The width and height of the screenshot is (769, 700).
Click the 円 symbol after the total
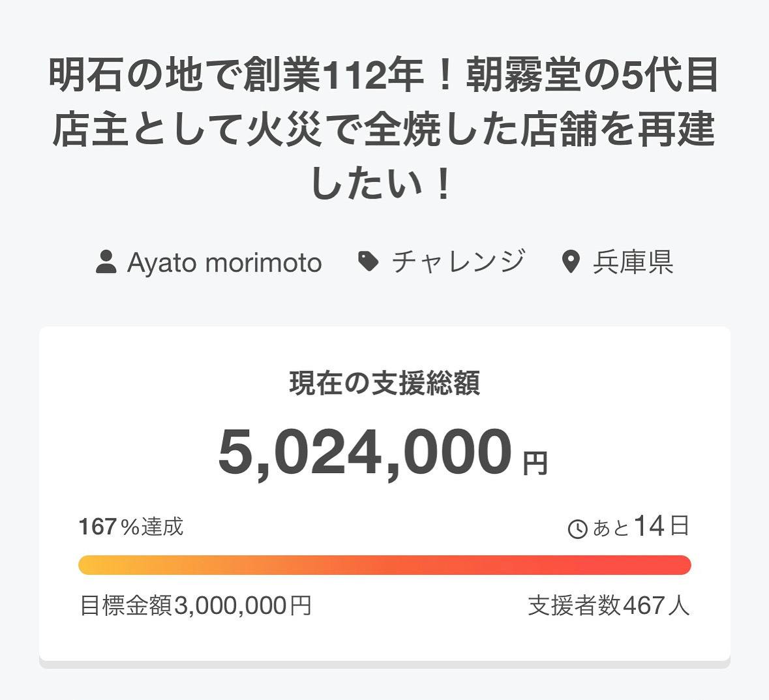[x=535, y=463]
